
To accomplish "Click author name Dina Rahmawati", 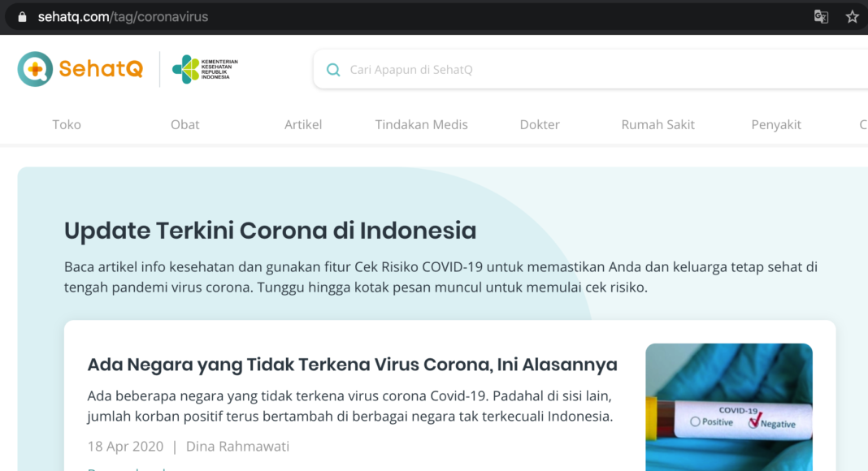I will tap(237, 446).
